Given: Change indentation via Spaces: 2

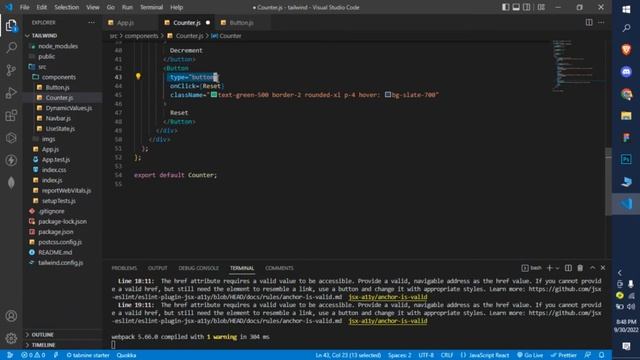Looking at the screenshot, I should click(400, 355).
